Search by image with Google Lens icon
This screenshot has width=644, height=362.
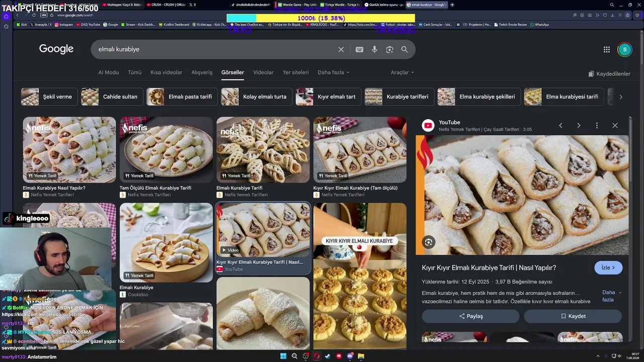389,49
